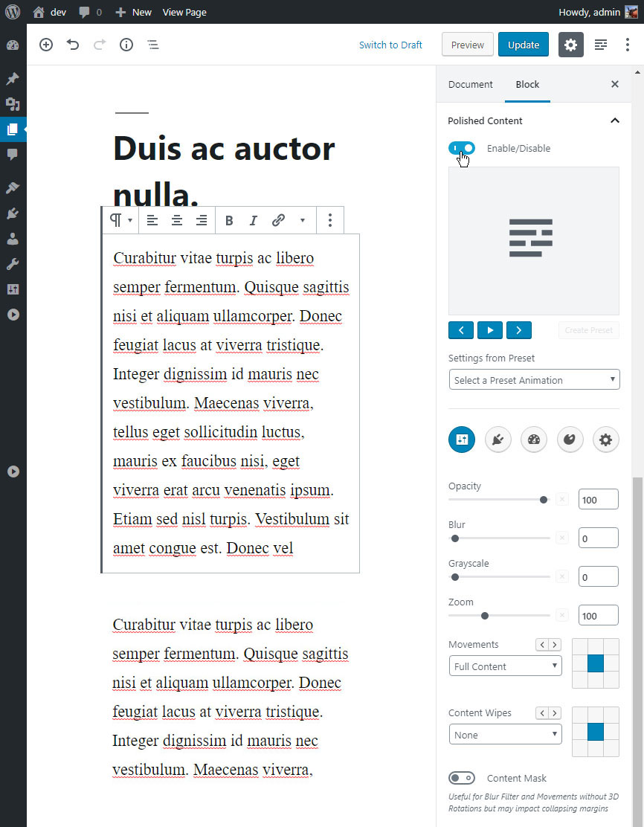Insert a link in the paragraph
The image size is (644, 827).
tap(278, 220)
